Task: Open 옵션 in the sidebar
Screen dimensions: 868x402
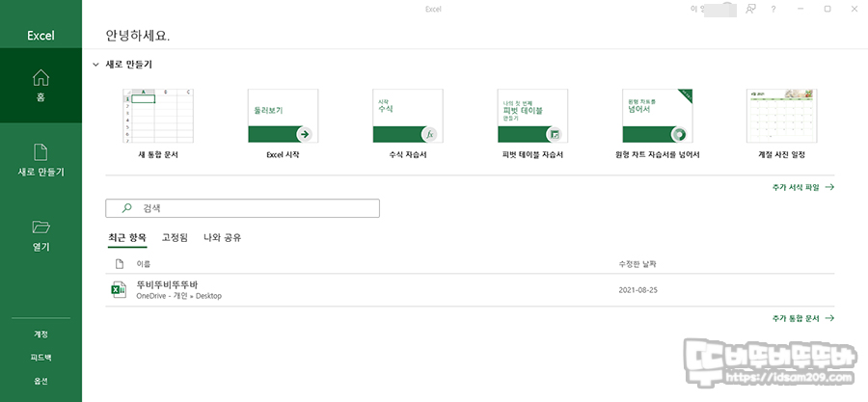Action: click(41, 381)
